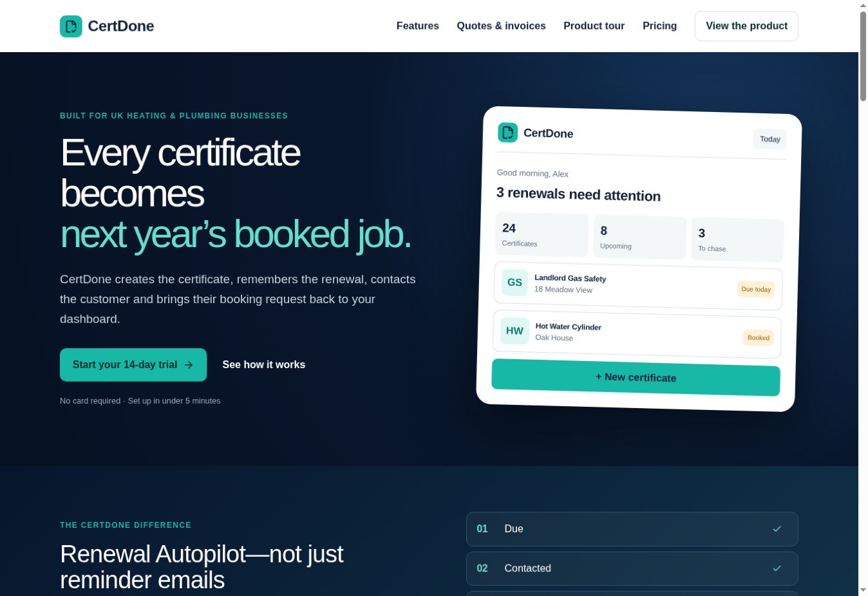
Task: Open the Features nav link
Action: point(418,26)
